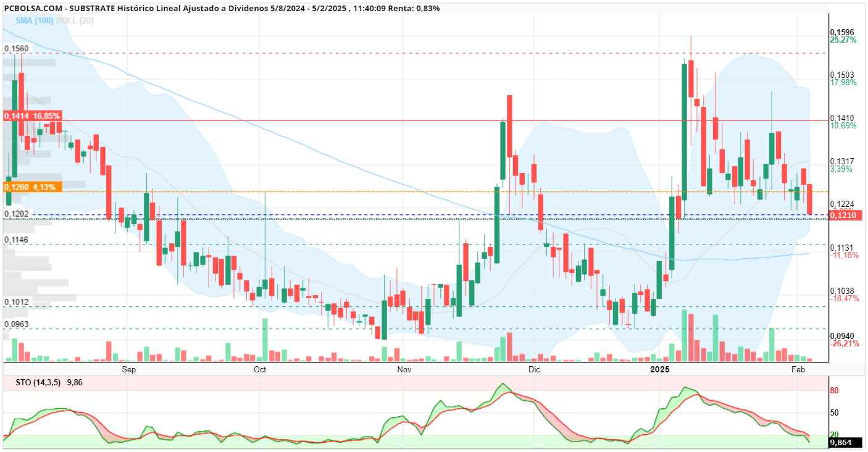Click the 3,39% percentage label
Viewport: 868px width, 452px height.
point(841,169)
